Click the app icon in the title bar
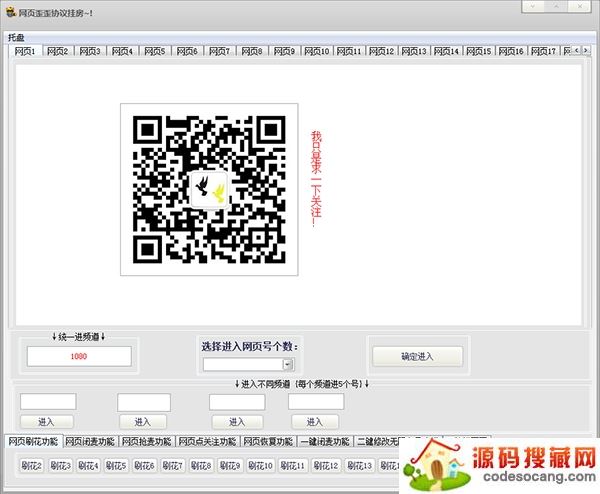 click(10, 12)
